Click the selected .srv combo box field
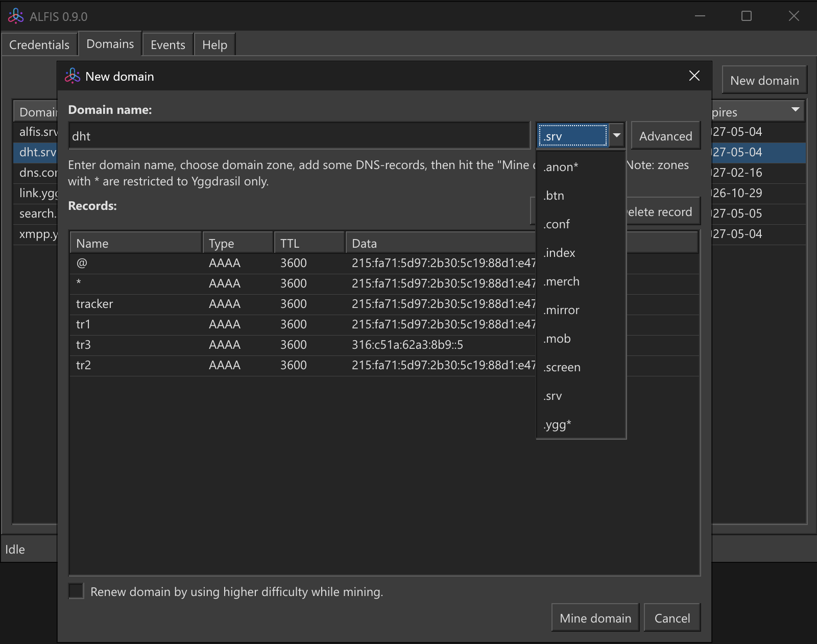The height and width of the screenshot is (644, 817). coord(572,136)
